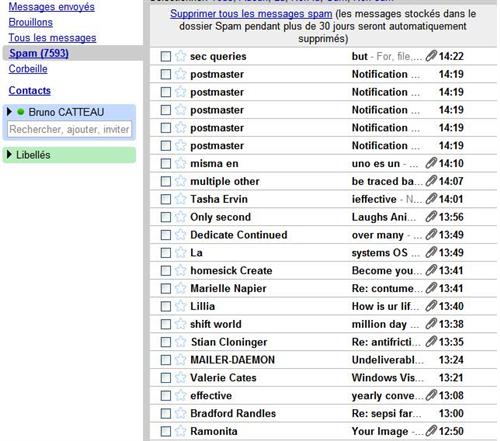
Task: Star the misma en message
Action: click(x=180, y=163)
